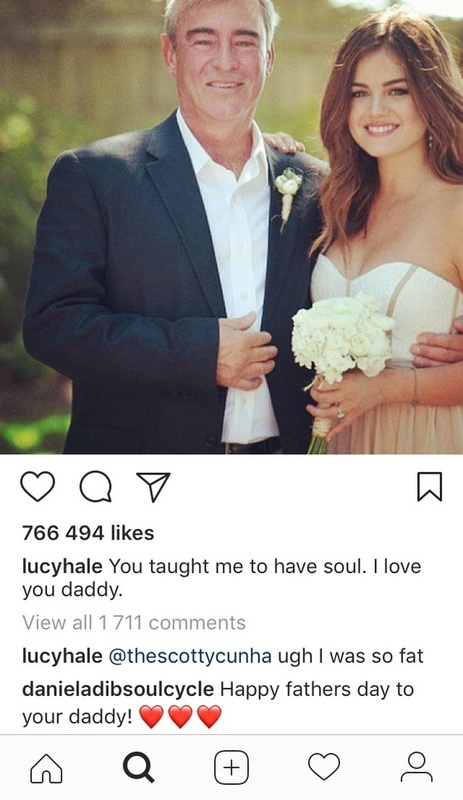Open lucyhale profile from caption username
This screenshot has height=800, width=463.
tap(62, 567)
